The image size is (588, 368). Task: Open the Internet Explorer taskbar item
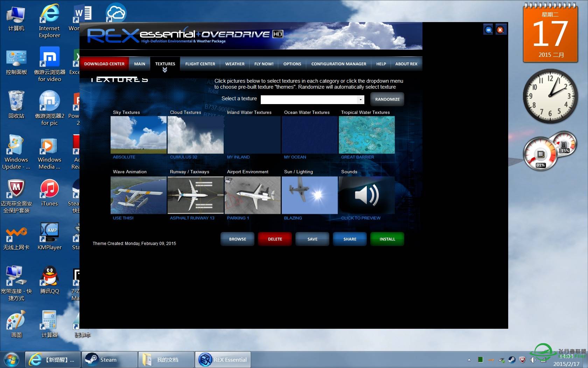pos(53,360)
